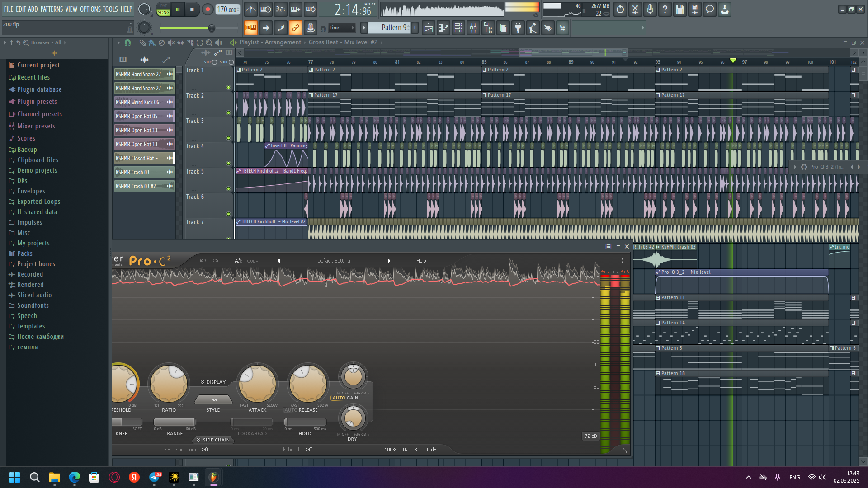The image size is (868, 488).
Task: Click the Pause button in the transport
Action: (178, 9)
